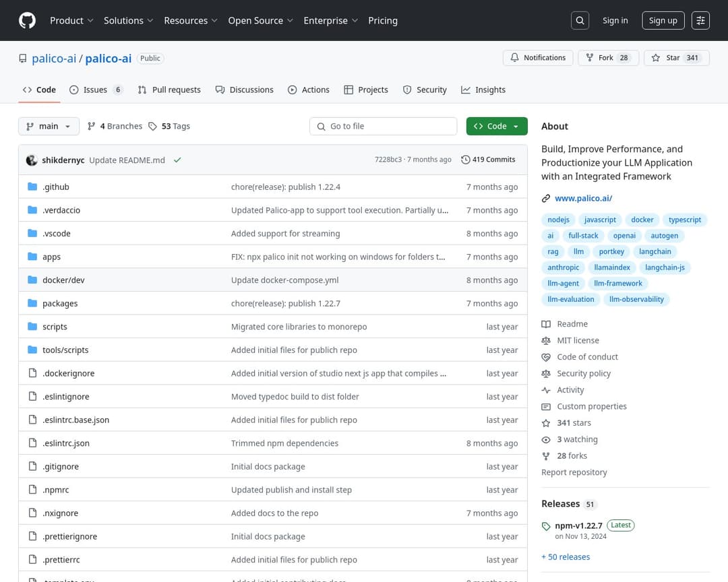Switch to the Projects tab
Screen dimensions: 728x582
coord(366,90)
